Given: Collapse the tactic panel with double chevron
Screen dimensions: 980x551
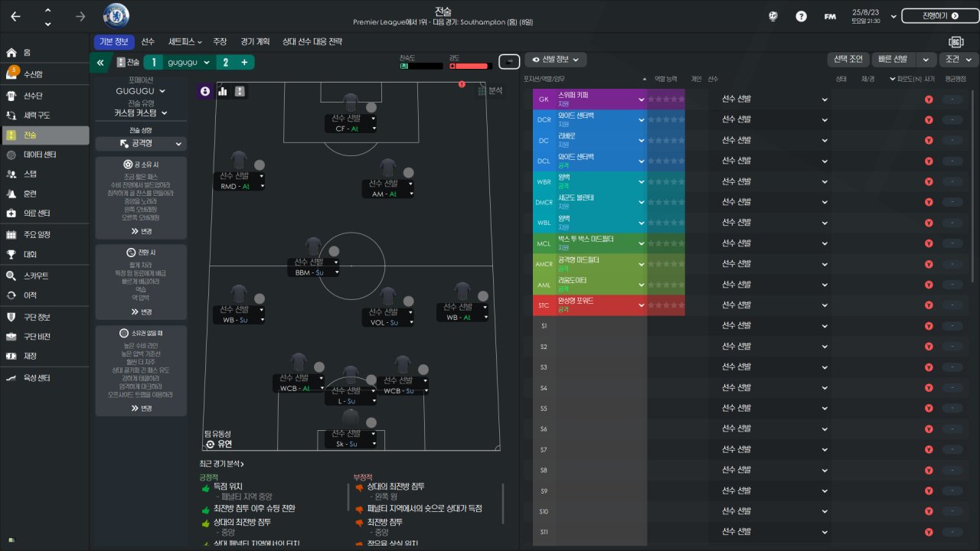Looking at the screenshot, I should tap(100, 63).
